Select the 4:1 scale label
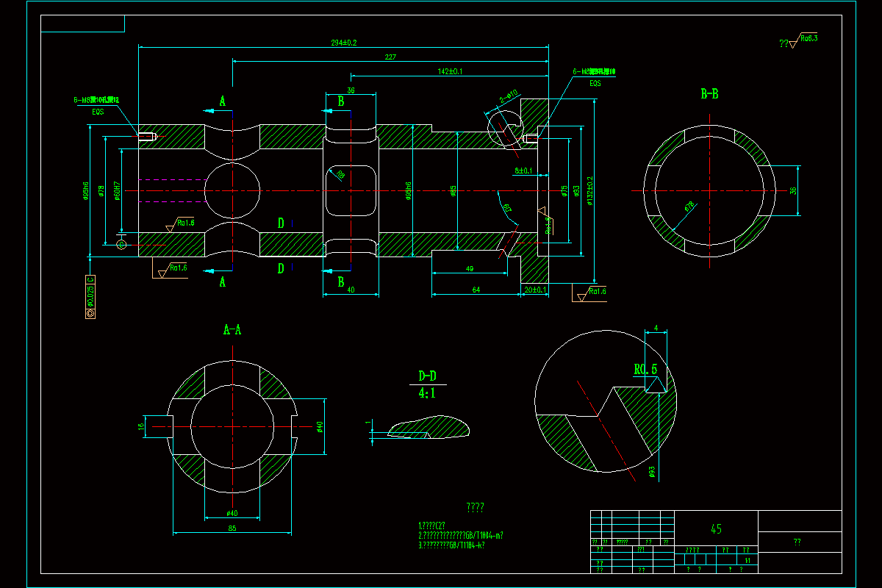The width and height of the screenshot is (882, 588). click(x=427, y=393)
